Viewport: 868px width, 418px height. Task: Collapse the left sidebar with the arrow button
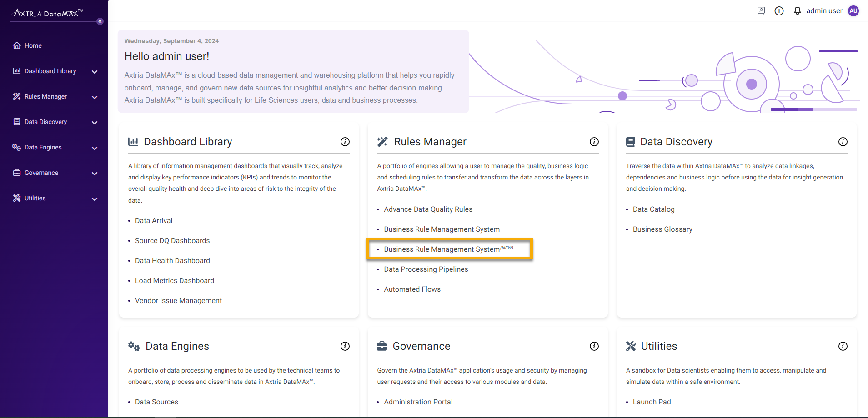click(x=100, y=21)
